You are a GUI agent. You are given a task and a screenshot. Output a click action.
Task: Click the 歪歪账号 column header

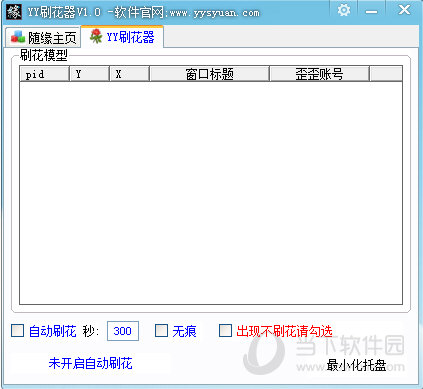click(x=320, y=74)
